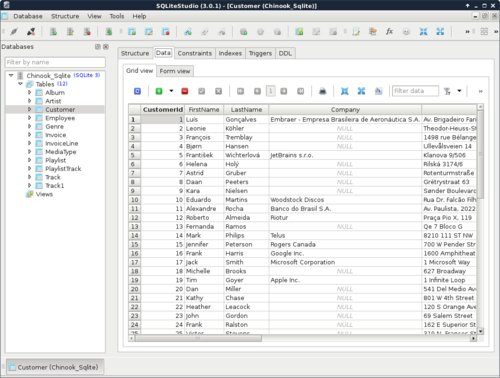500x378 pixels.
Task: Select row header number 17
Action: tap(135, 262)
